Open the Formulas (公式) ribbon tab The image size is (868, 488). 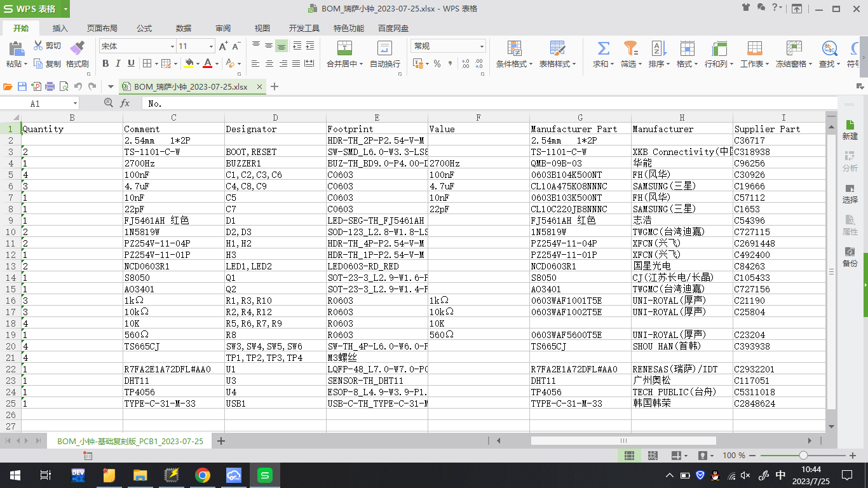pos(144,29)
